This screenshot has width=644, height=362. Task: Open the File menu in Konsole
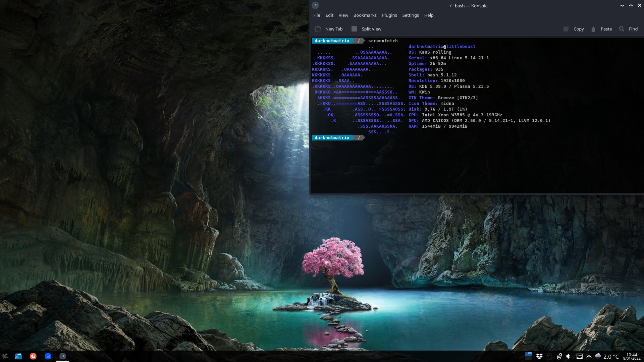(x=317, y=15)
